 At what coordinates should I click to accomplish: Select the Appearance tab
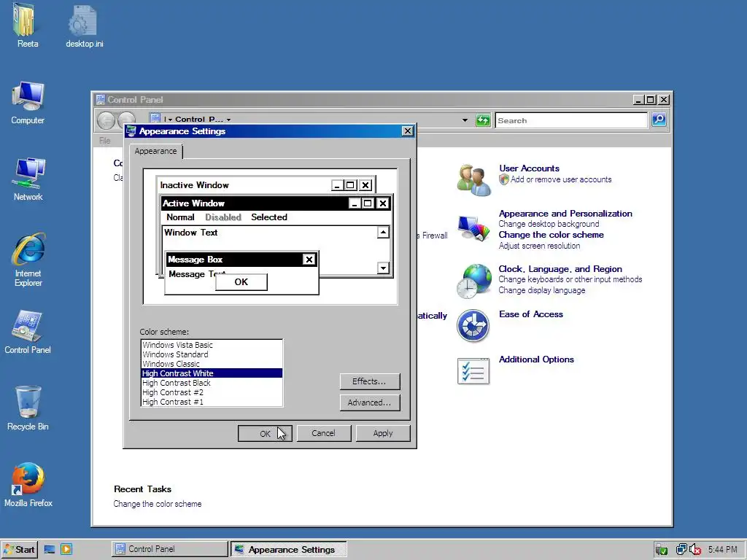pos(155,151)
